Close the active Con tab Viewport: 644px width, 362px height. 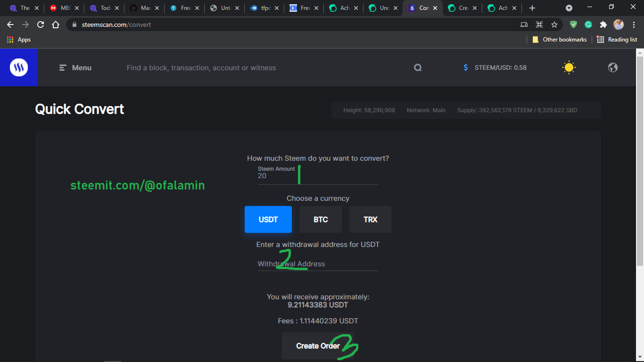(436, 8)
